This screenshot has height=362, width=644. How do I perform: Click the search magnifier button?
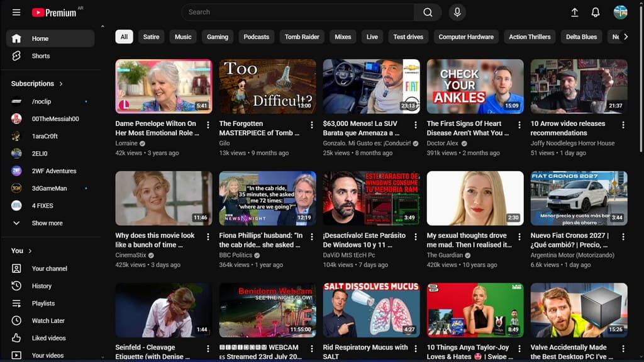[x=428, y=13]
